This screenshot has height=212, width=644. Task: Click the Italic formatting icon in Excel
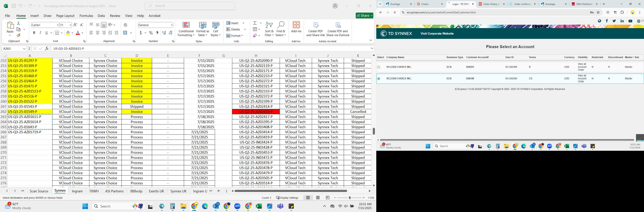[40, 33]
